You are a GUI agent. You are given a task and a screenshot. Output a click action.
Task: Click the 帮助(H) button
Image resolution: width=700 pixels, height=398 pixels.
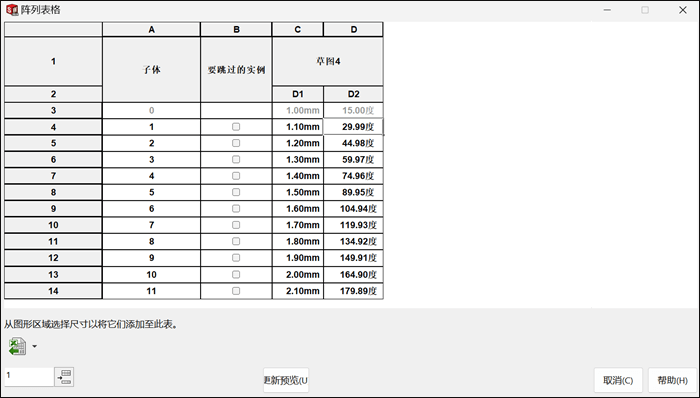(x=672, y=380)
